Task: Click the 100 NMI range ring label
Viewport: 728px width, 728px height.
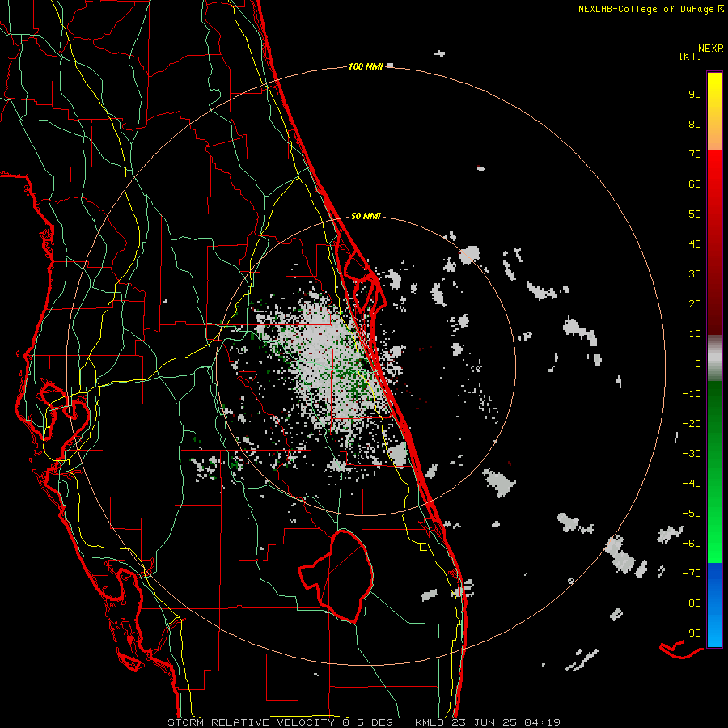Action: (366, 67)
